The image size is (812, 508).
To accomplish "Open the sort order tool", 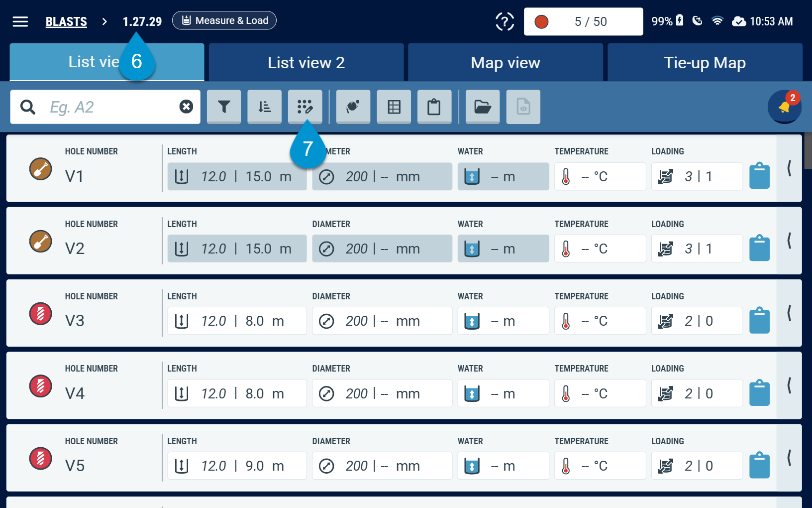I will 265,107.
